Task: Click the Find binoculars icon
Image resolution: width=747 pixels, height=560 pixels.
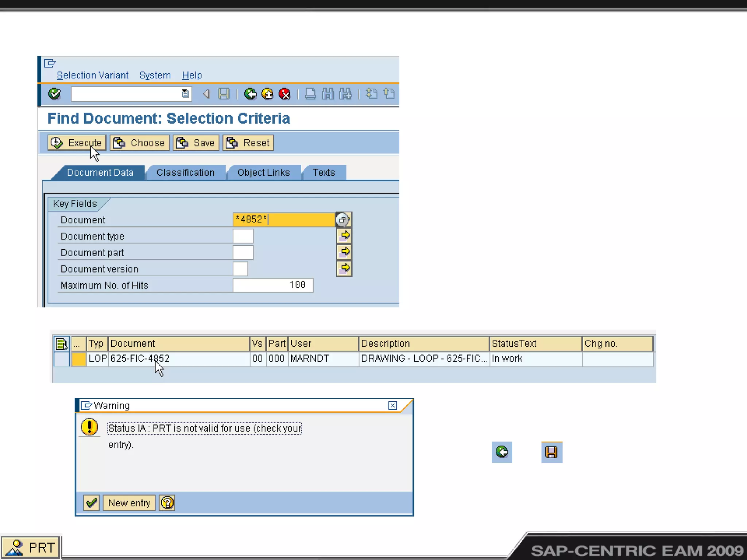Action: (x=328, y=94)
